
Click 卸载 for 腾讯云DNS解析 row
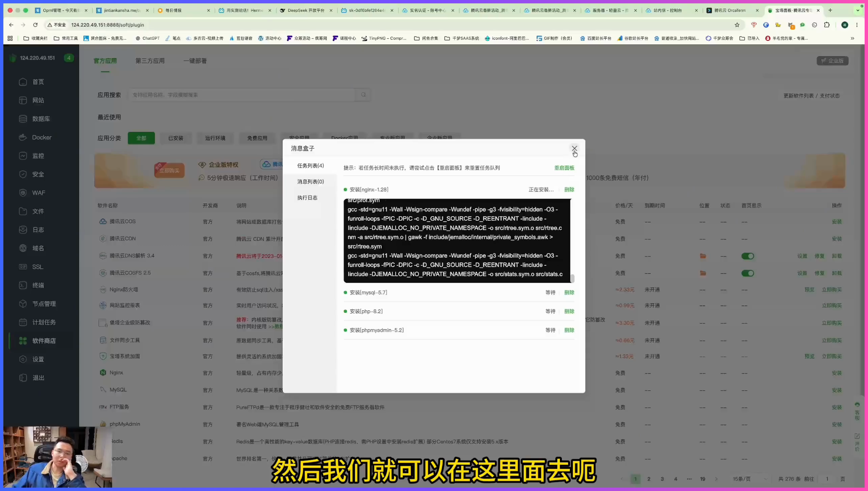click(x=836, y=256)
